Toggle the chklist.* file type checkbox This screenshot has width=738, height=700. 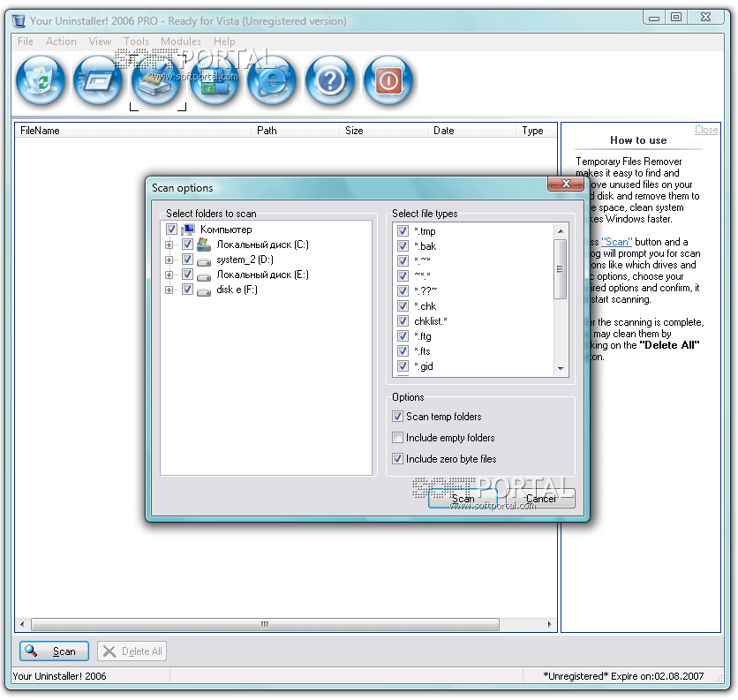[403, 321]
